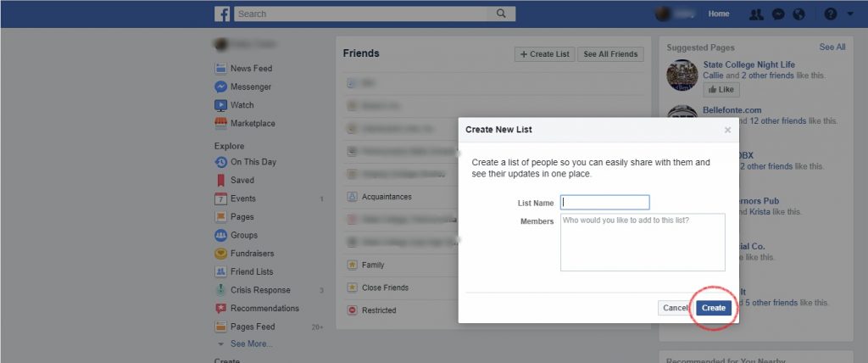Click the blue Create button
Image resolution: width=868 pixels, height=363 pixels.
[714, 308]
